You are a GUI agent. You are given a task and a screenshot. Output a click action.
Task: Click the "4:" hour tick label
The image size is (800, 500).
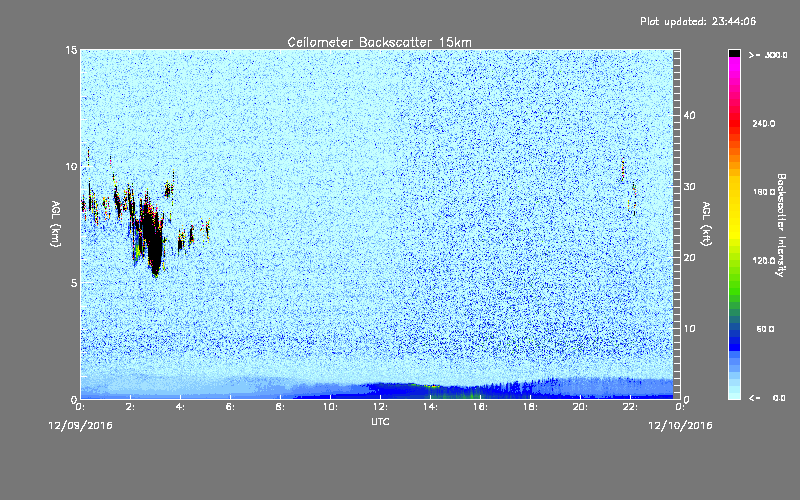click(180, 407)
